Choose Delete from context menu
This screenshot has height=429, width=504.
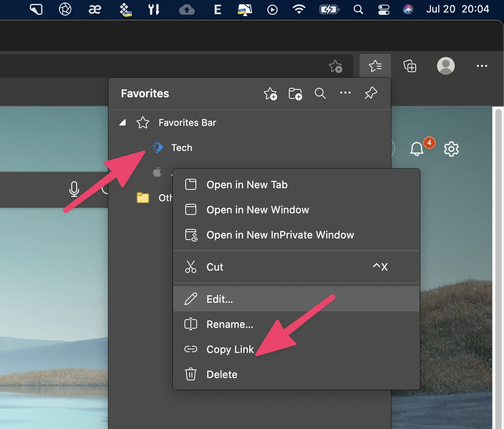coord(296,374)
